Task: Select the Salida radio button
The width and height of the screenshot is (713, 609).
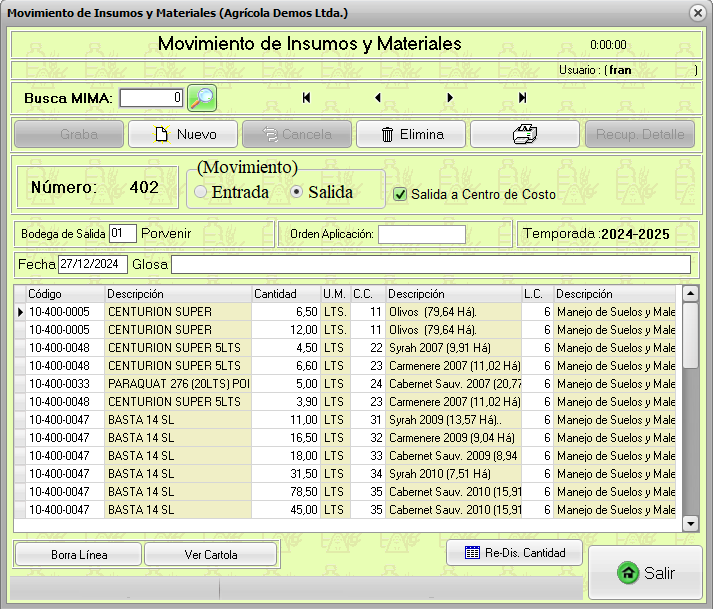Action: 296,192
